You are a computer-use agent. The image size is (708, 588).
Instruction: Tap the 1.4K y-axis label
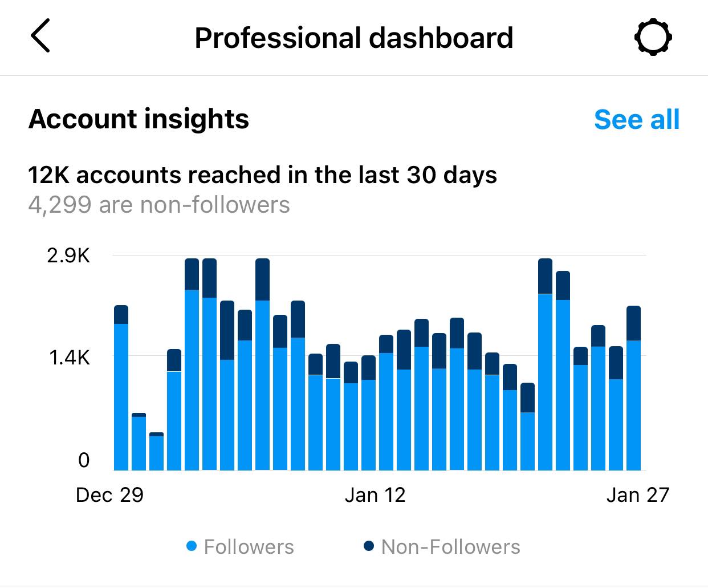(69, 358)
